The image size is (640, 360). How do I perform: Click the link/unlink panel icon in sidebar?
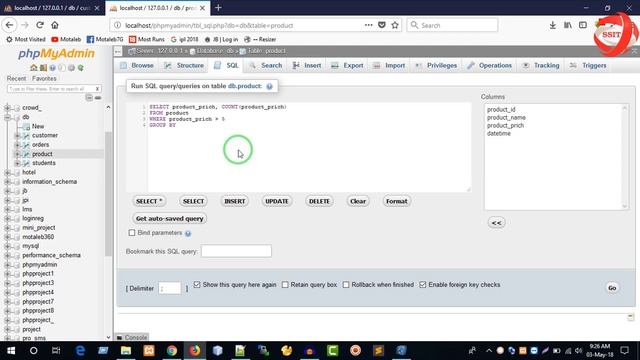pyautogui.click(x=98, y=98)
